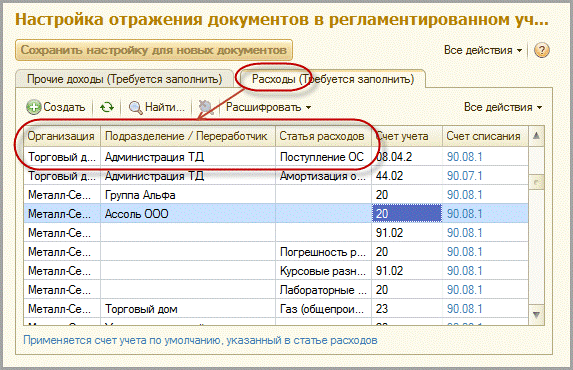
Task: Follow link Применяется счет учета по умолчанию
Action: pos(200,340)
